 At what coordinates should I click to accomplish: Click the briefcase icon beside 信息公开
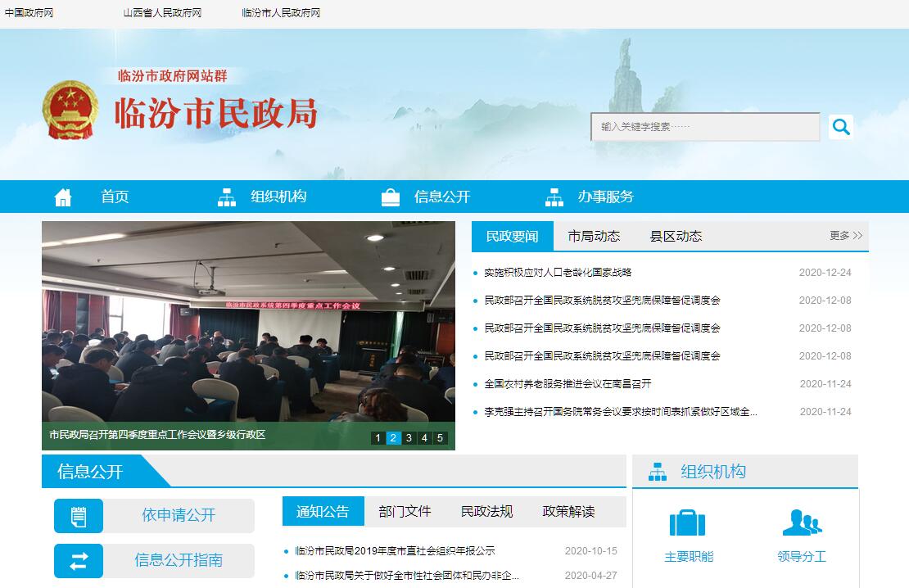391,197
